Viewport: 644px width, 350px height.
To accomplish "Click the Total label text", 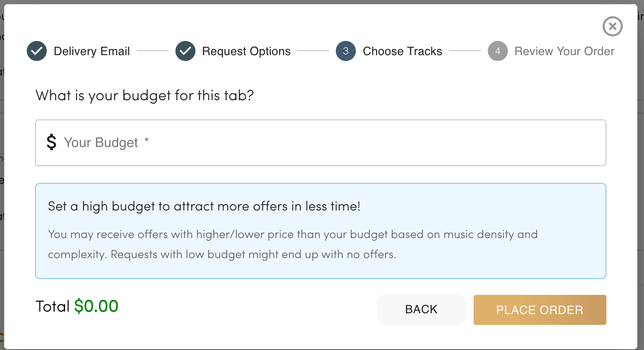I will [x=53, y=307].
